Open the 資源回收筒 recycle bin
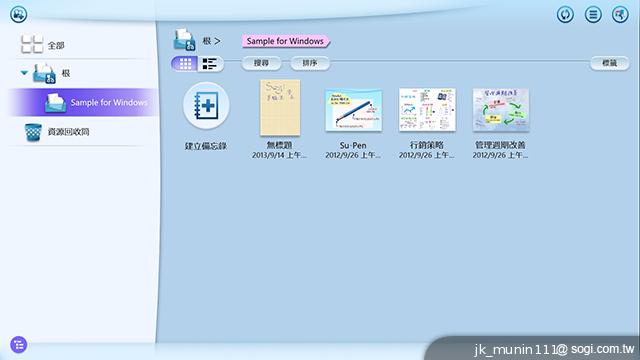Viewport: 640px width, 360px height. coord(57,132)
